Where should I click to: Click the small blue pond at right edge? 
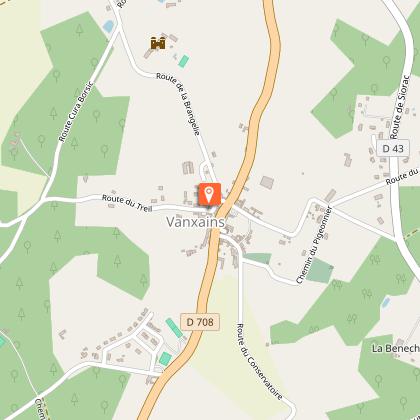[386, 303]
